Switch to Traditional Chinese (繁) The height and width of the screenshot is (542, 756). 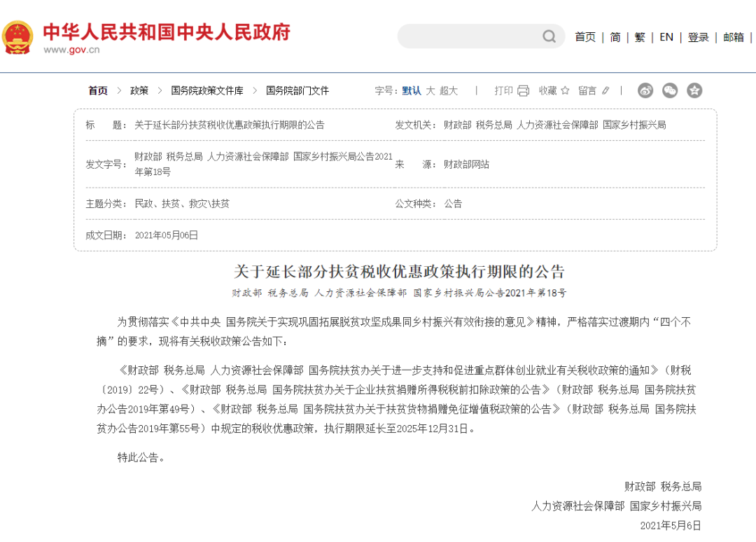pyautogui.click(x=640, y=37)
